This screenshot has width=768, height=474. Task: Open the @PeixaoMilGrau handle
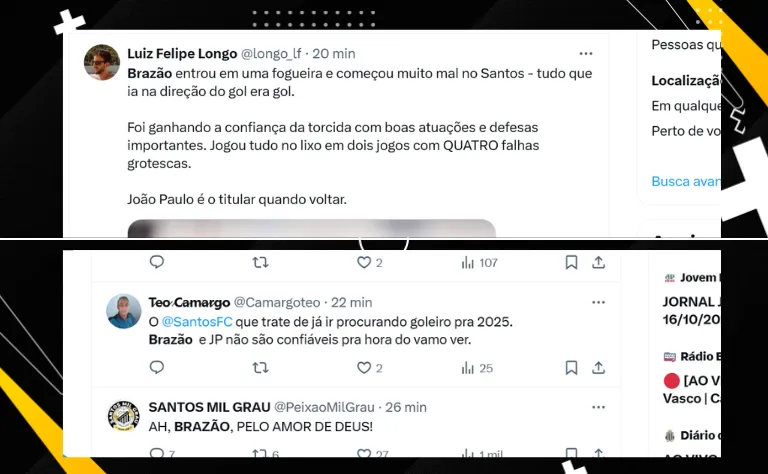pyautogui.click(x=324, y=407)
